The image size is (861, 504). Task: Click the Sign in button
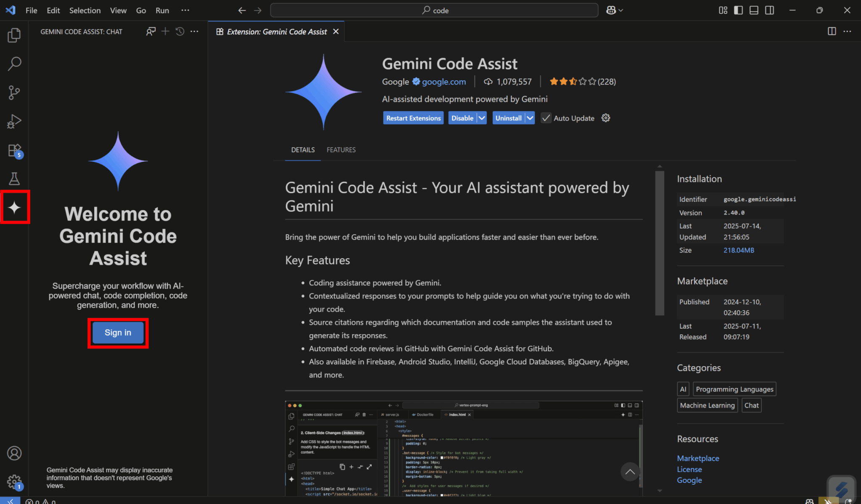118,332
